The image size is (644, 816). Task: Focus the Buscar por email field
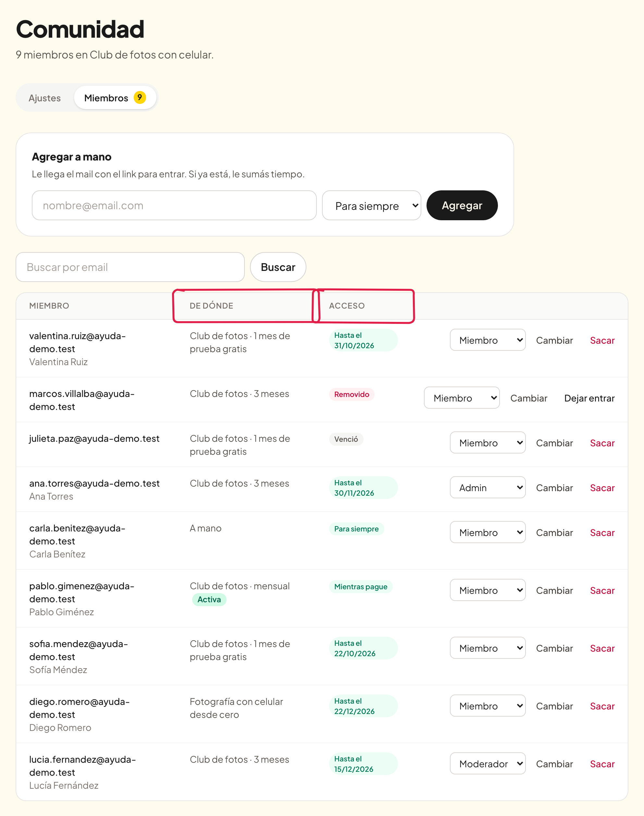pyautogui.click(x=130, y=267)
